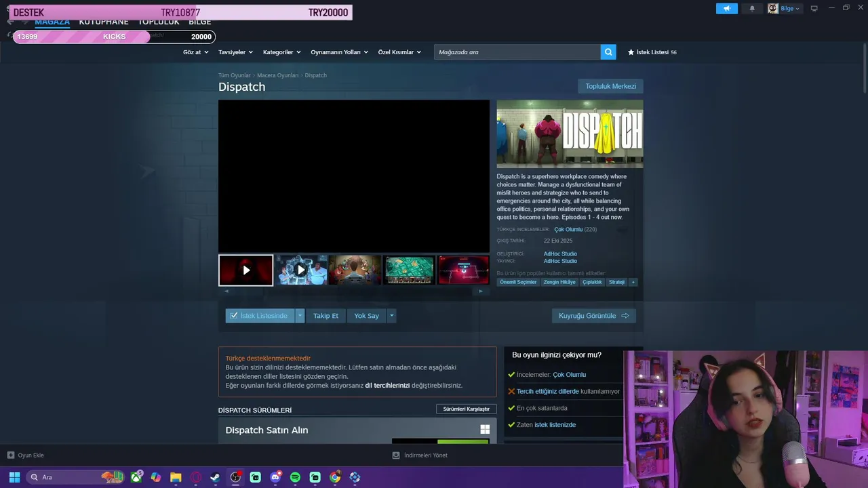
Task: Select the second trailer thumbnail with ice character
Action: (301, 270)
